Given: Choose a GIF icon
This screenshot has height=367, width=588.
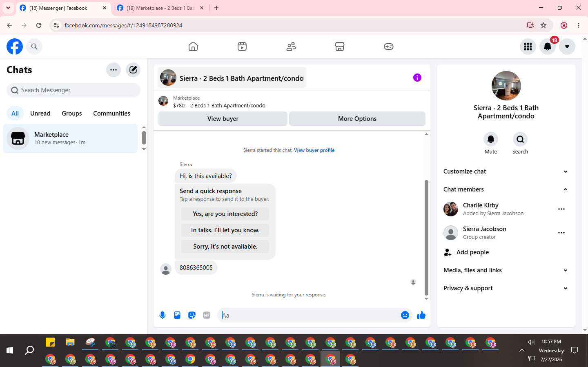Looking at the screenshot, I should coord(207,315).
